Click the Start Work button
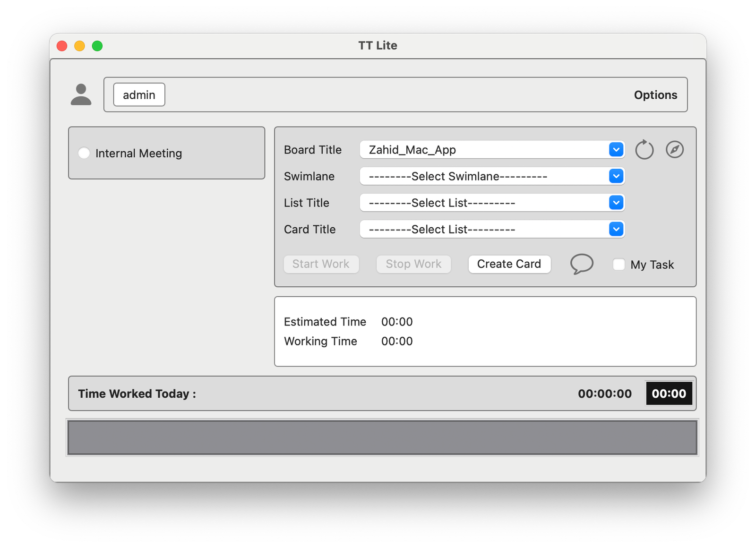Screen dimensions: 756x548 tap(321, 264)
